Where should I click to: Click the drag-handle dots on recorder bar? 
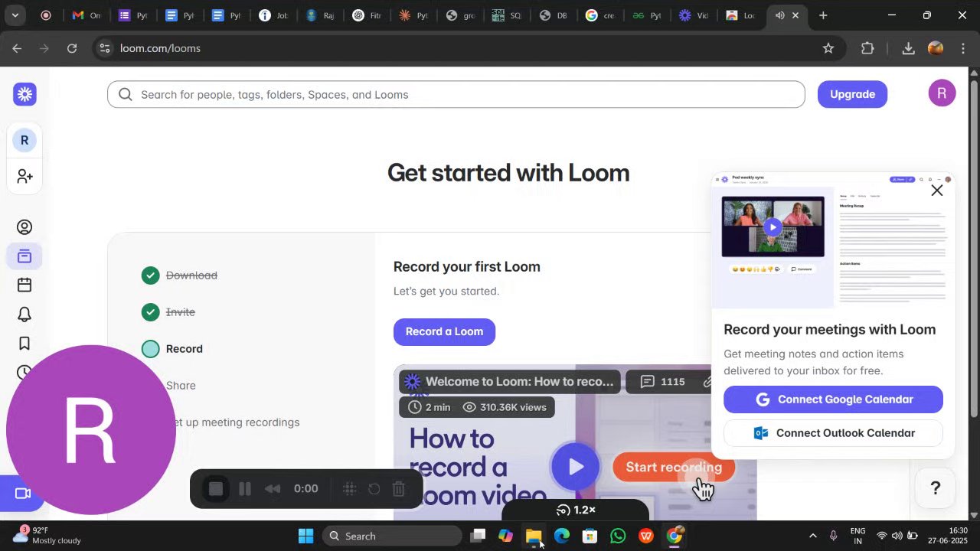click(x=349, y=488)
